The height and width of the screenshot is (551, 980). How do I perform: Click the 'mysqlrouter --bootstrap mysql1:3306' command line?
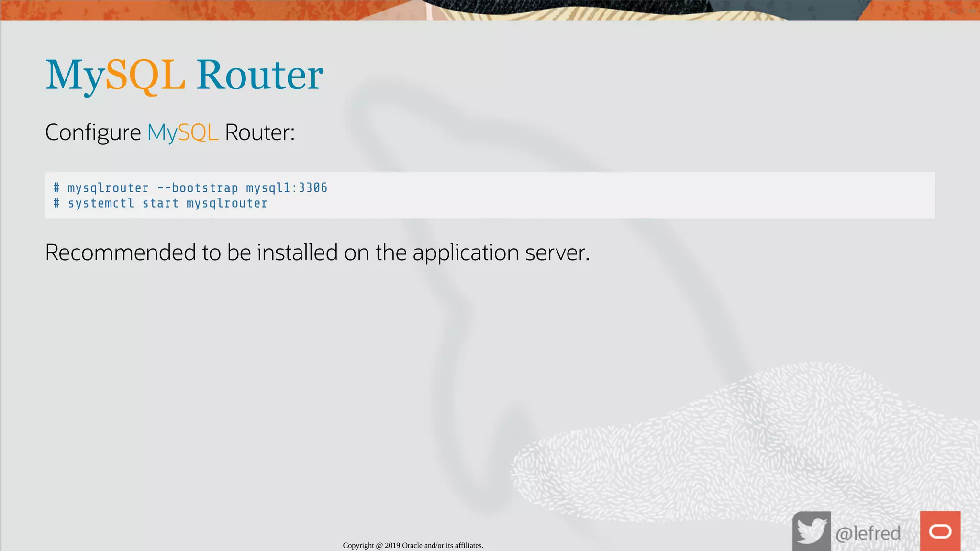click(x=190, y=187)
